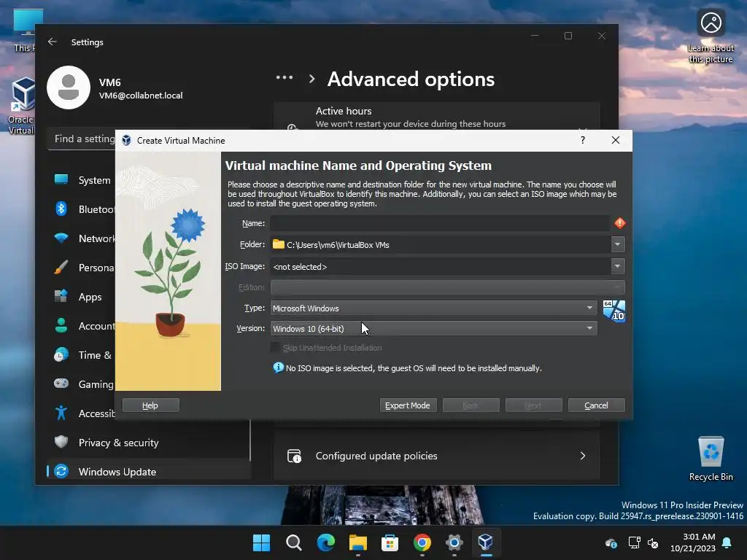Click the VM6@collabnet.local account text
This screenshot has height=560, width=747.
tap(141, 96)
